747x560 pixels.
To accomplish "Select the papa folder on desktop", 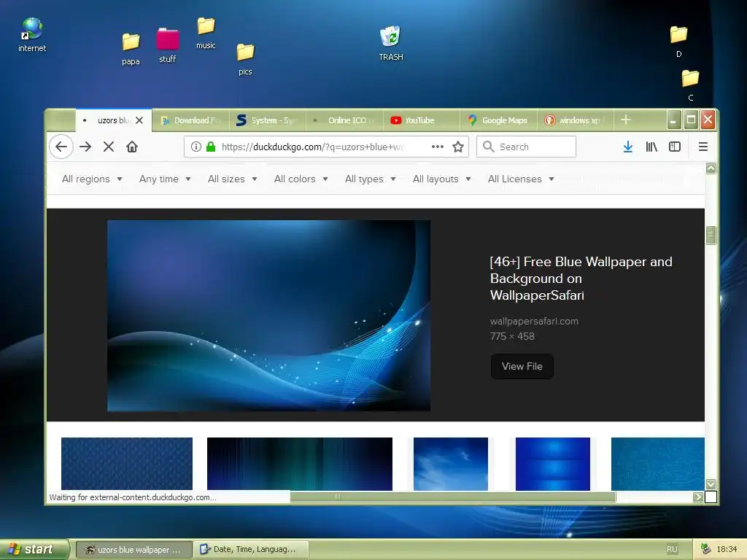I will 131,49.
